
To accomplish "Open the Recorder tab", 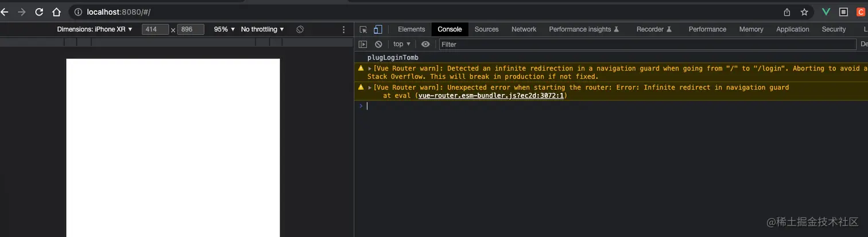I will click(654, 29).
